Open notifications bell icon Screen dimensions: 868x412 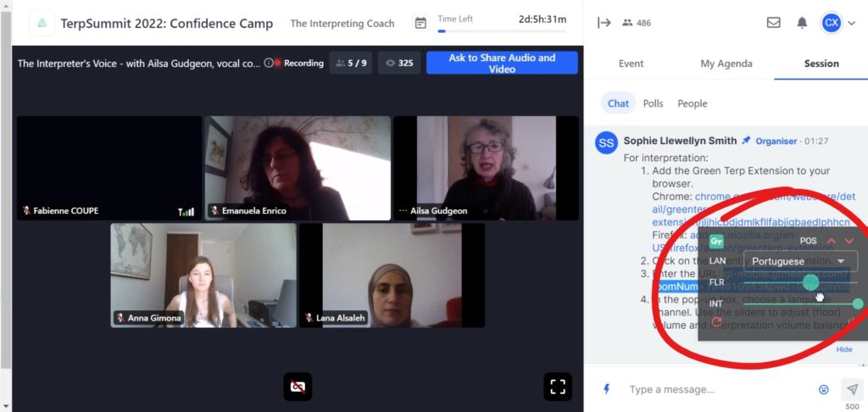[802, 23]
